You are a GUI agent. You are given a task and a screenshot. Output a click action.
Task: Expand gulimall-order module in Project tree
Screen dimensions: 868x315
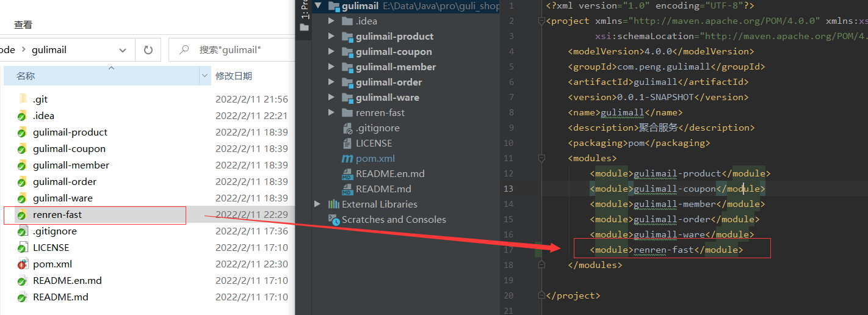(x=331, y=82)
